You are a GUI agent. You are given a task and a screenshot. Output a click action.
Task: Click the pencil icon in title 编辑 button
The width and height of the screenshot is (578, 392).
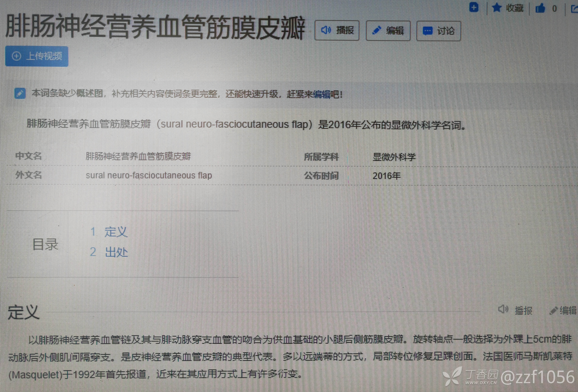coord(376,31)
